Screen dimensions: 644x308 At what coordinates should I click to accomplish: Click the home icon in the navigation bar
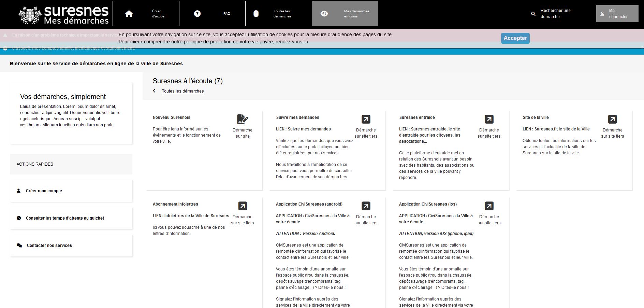[129, 13]
